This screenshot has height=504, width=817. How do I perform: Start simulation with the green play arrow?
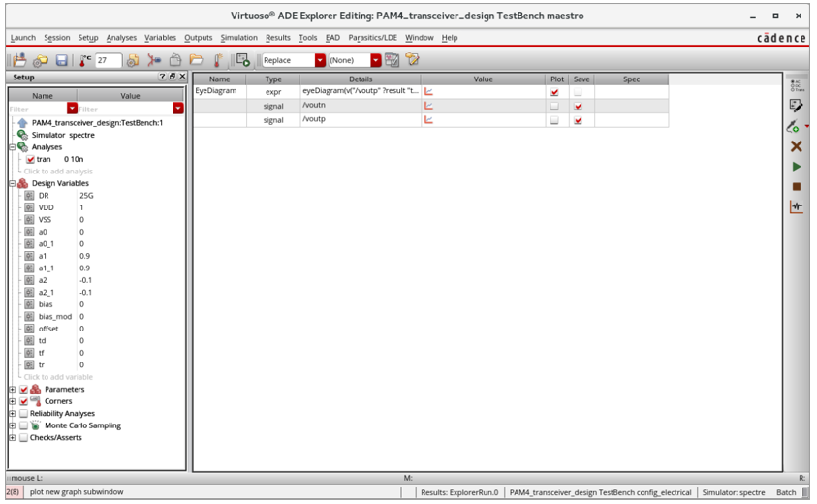796,167
